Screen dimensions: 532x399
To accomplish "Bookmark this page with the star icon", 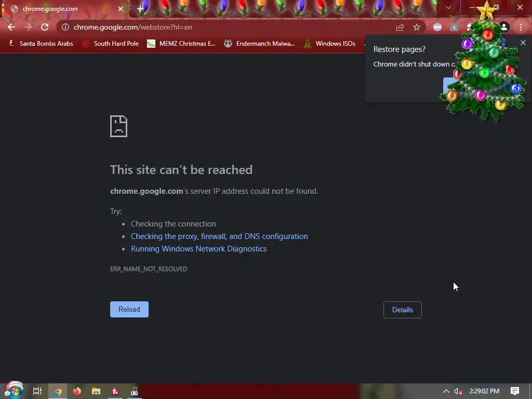I will [417, 28].
